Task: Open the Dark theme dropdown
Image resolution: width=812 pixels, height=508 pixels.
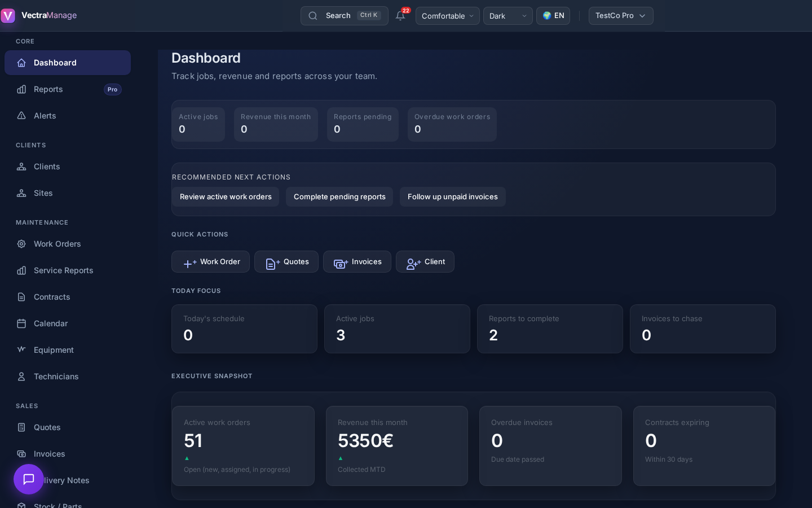Action: pyautogui.click(x=508, y=16)
